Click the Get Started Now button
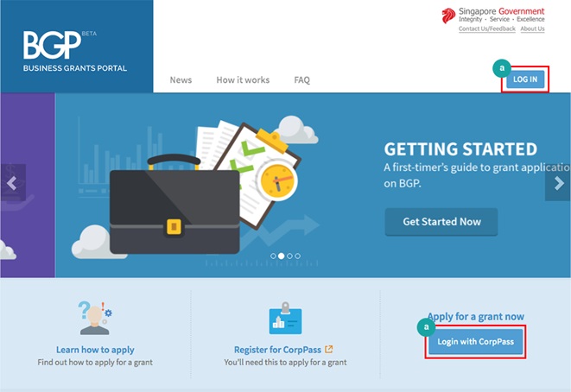Image resolution: width=571 pixels, height=392 pixels. click(x=441, y=222)
